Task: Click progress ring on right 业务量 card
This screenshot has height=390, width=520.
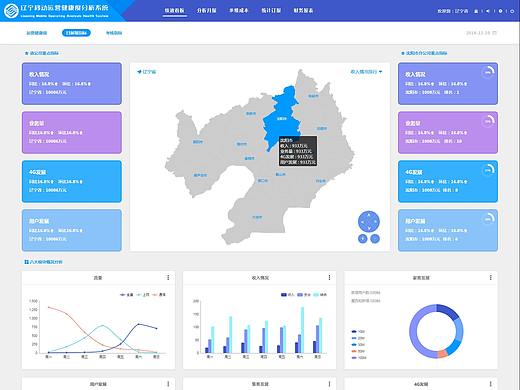Action: pos(488,121)
